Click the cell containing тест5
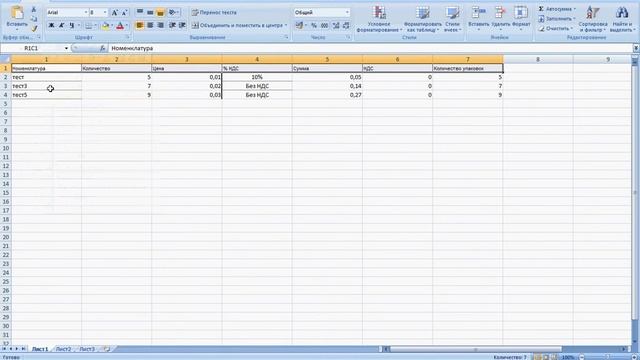This screenshot has width=640, height=360. coord(47,95)
